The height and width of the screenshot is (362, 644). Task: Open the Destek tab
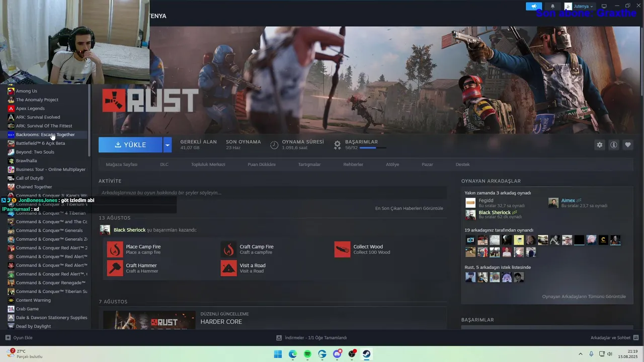point(462,164)
